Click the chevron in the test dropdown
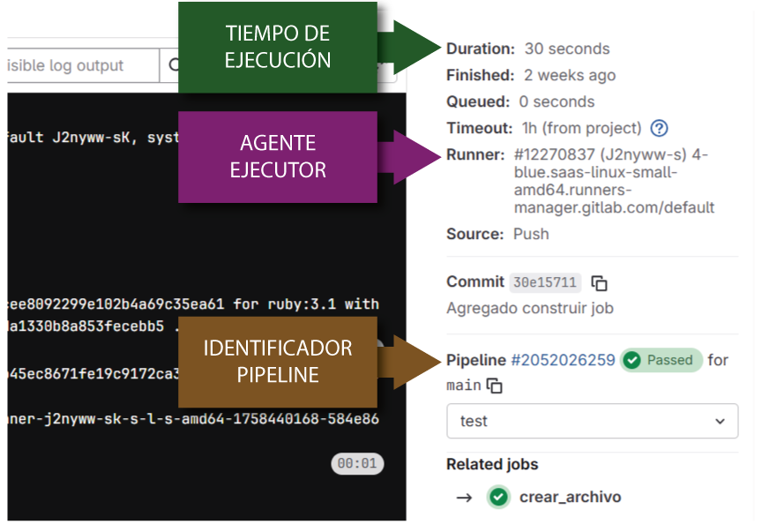This screenshot has height=532, width=762. (x=720, y=421)
